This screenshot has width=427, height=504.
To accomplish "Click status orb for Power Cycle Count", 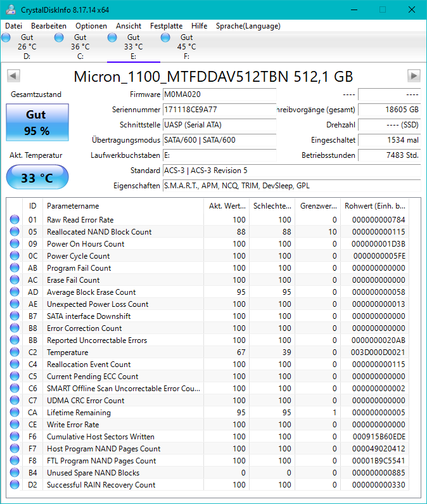I will 15,256.
